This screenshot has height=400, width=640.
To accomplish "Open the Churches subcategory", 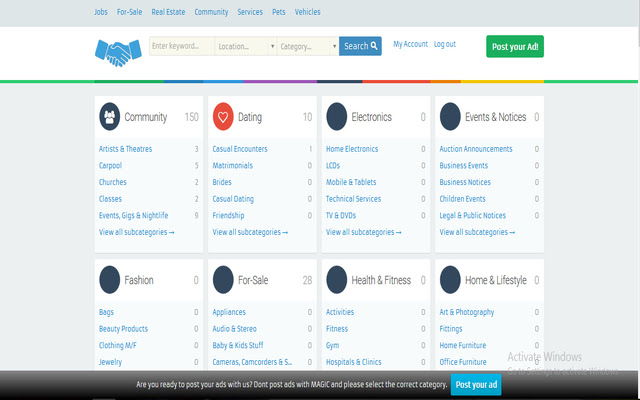I will click(x=113, y=182).
